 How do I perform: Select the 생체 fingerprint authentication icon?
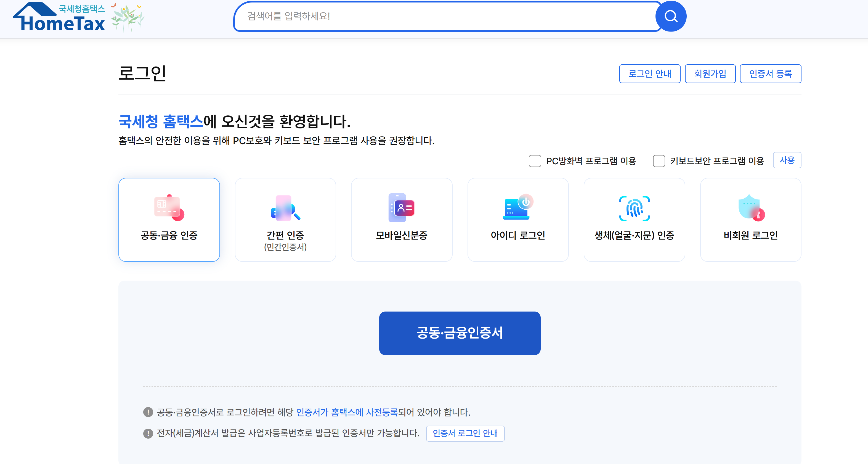click(634, 209)
